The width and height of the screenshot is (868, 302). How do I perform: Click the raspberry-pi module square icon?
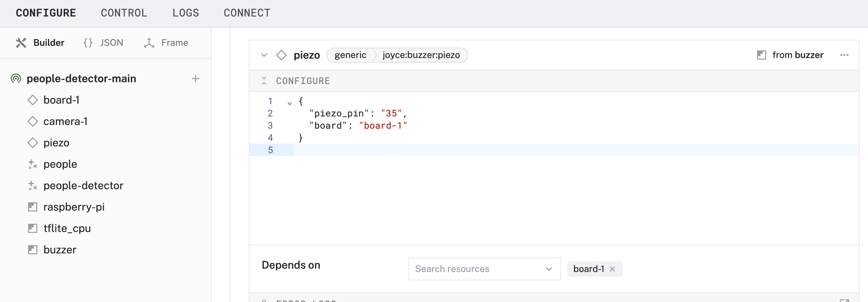click(x=33, y=207)
